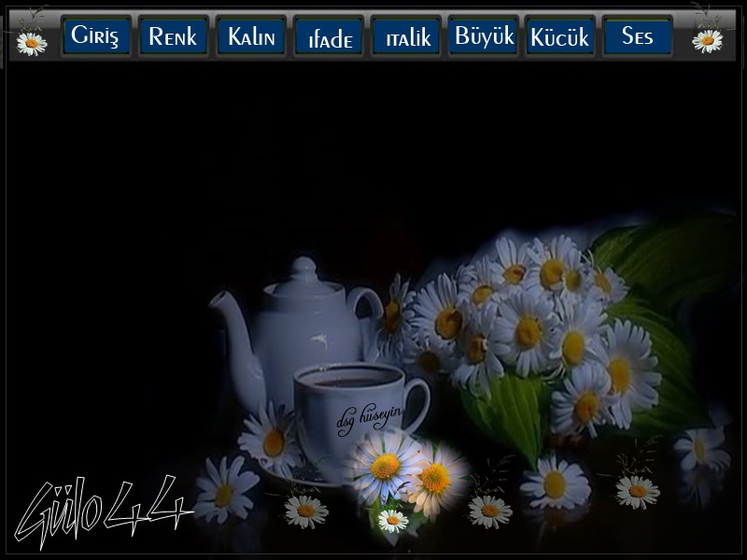This screenshot has height=560, width=747.
Task: Select the white teapot
Action: point(289,327)
